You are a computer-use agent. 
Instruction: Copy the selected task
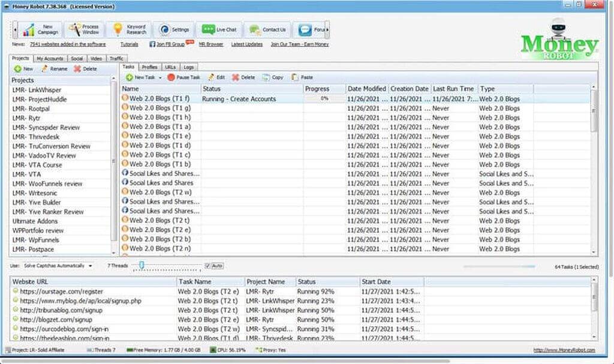click(x=273, y=77)
